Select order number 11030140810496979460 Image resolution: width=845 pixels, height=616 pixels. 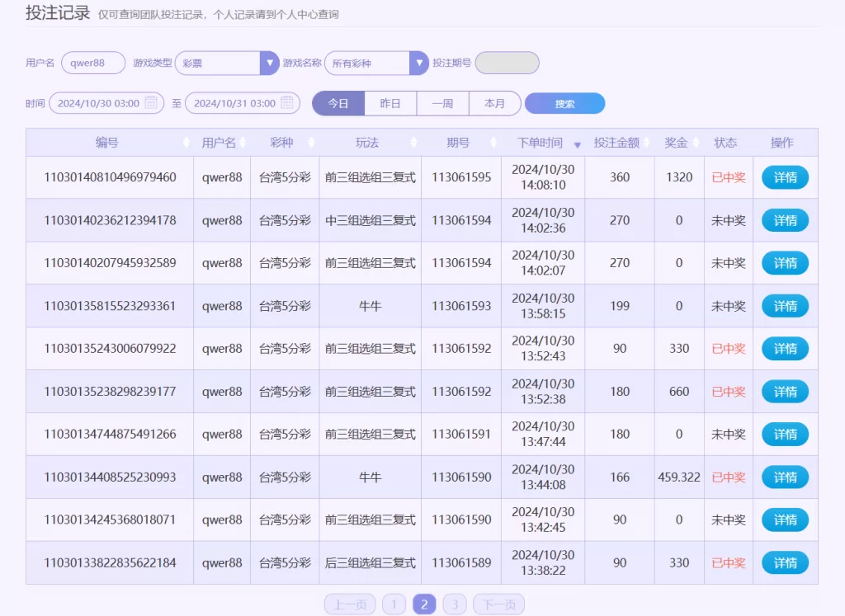[110, 177]
